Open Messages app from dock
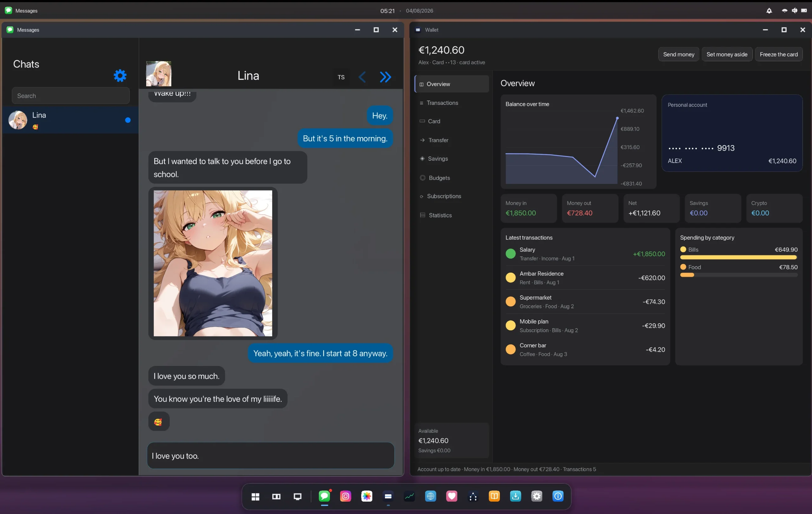This screenshot has height=514, width=812. pos(324,496)
